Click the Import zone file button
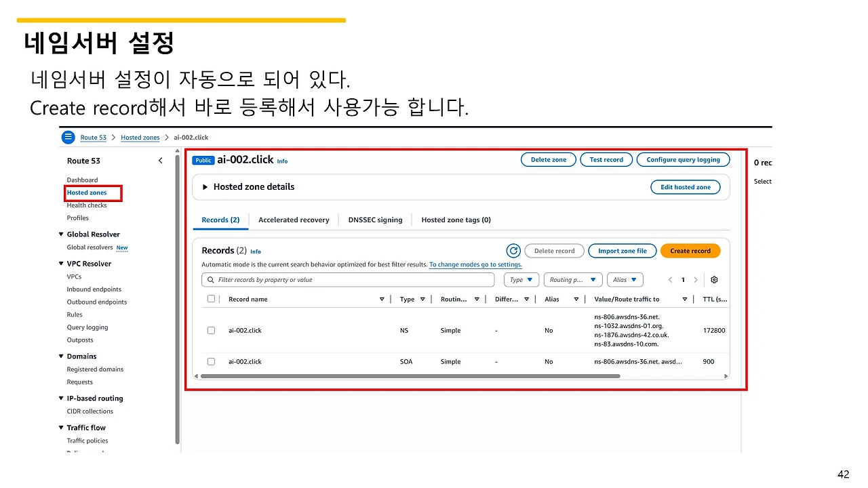This screenshot has width=868, height=488. pos(623,251)
